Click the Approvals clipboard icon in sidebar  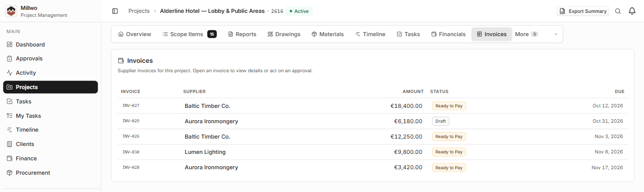(9, 58)
